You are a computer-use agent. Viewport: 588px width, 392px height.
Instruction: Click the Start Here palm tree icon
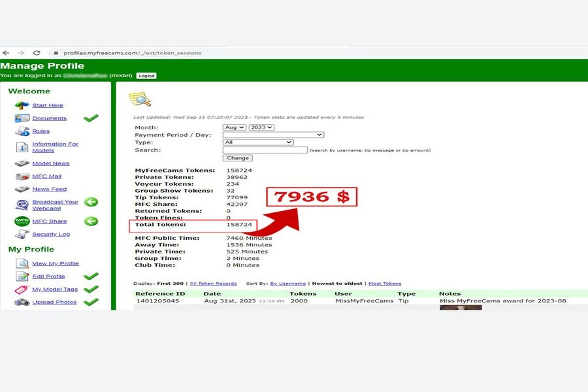pos(22,105)
